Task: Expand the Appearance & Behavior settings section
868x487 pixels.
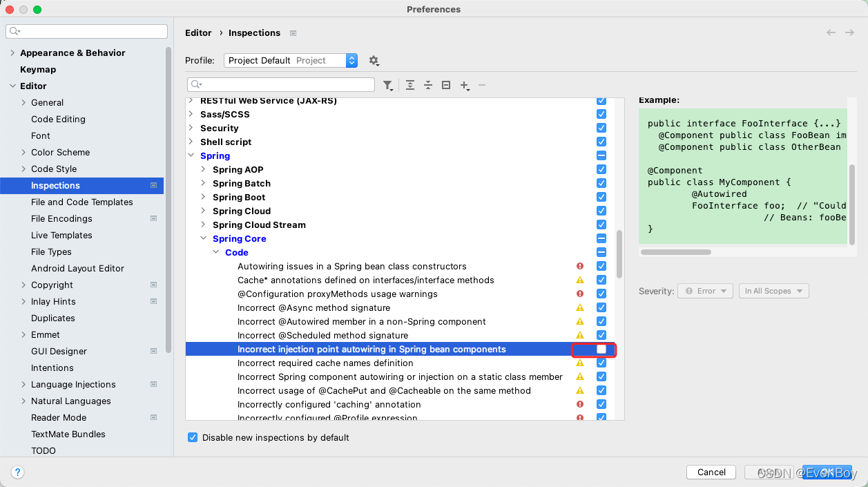Action: point(12,53)
